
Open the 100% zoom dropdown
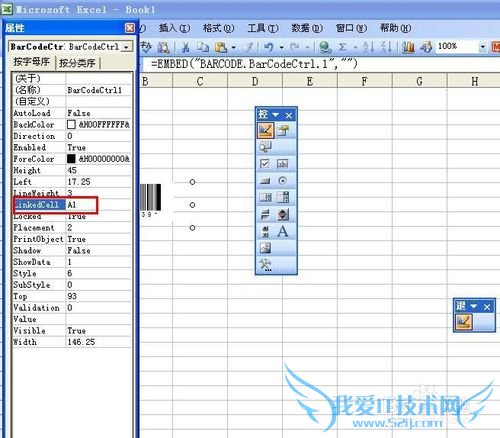tap(483, 47)
